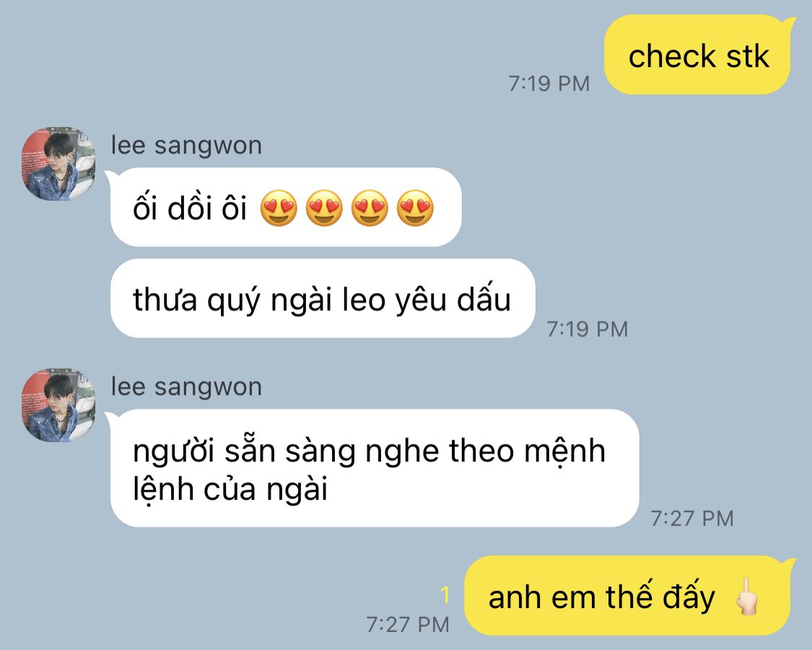This screenshot has width=812, height=650.
Task: Tap the "ối dồi ôi" message bubble
Action: point(285,207)
